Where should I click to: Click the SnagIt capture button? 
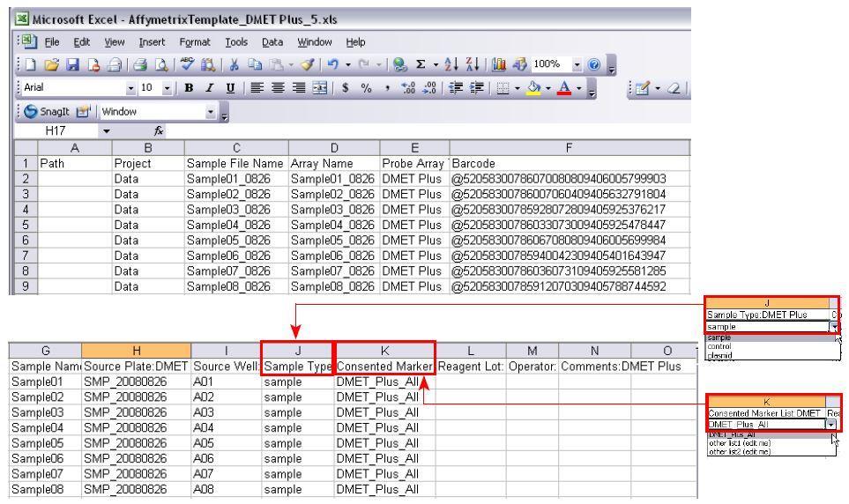(x=47, y=112)
